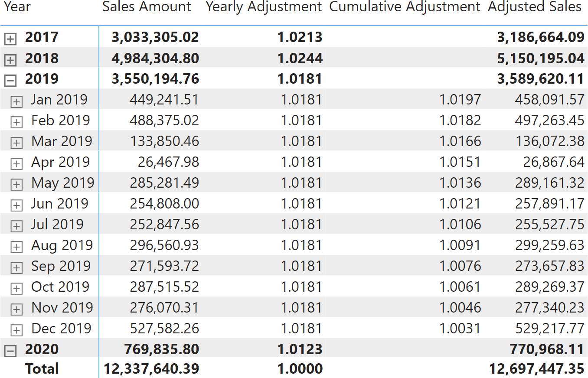588x378 pixels.
Task: Click the 26,467.98 sales cell
Action: click(x=168, y=162)
